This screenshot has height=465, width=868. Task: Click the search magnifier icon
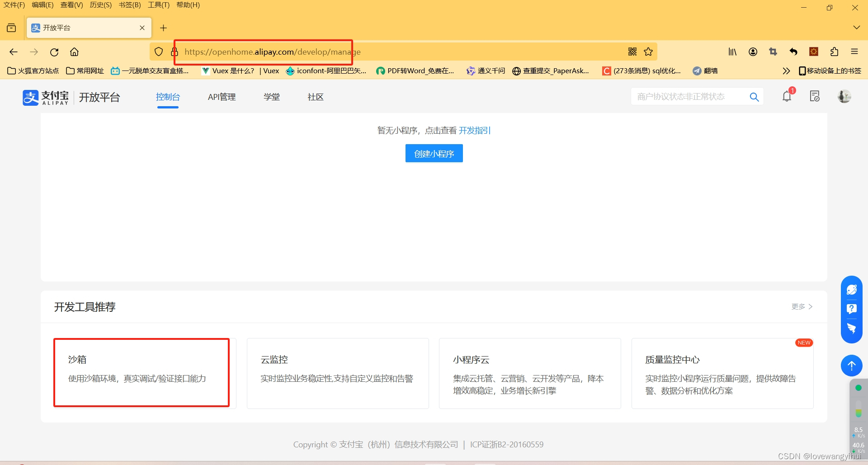[x=754, y=97]
